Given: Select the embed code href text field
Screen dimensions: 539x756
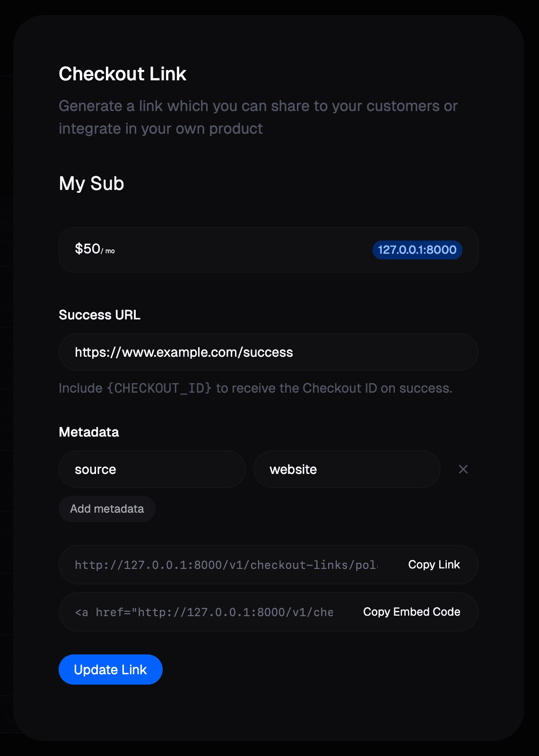Looking at the screenshot, I should [x=204, y=612].
